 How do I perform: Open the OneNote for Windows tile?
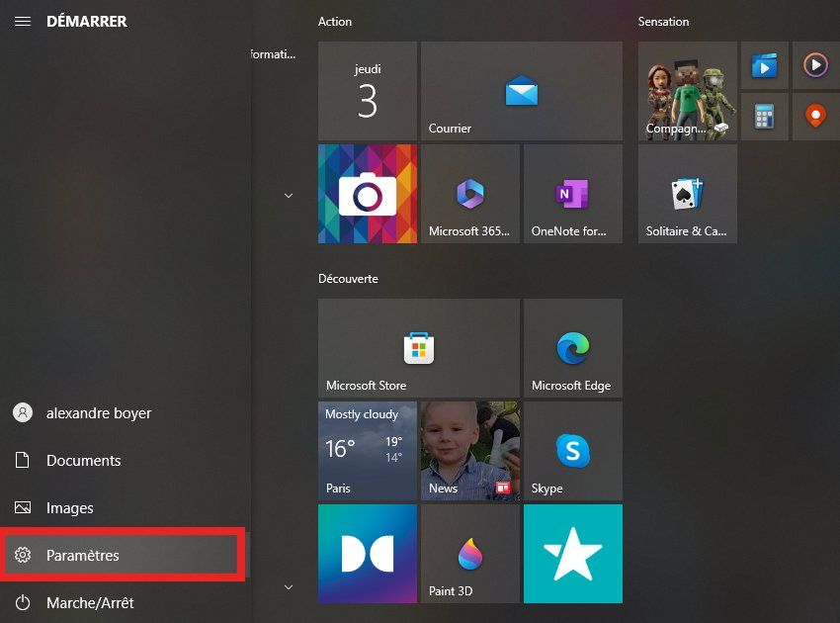[x=573, y=194]
